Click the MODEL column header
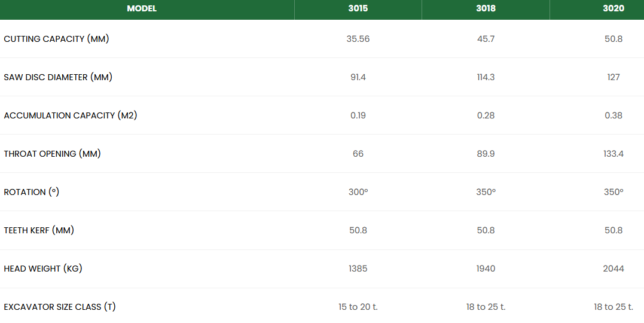This screenshot has height=323, width=644. pos(142,8)
